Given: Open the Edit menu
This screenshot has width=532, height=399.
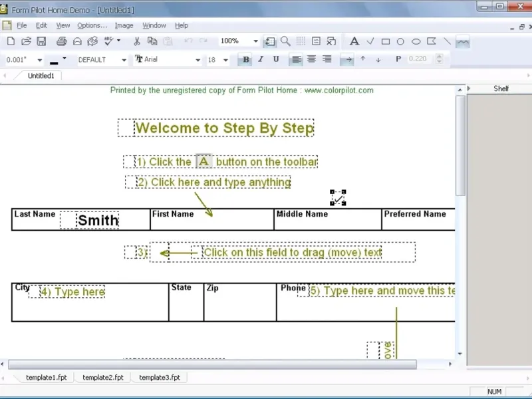Looking at the screenshot, I should (x=41, y=25).
